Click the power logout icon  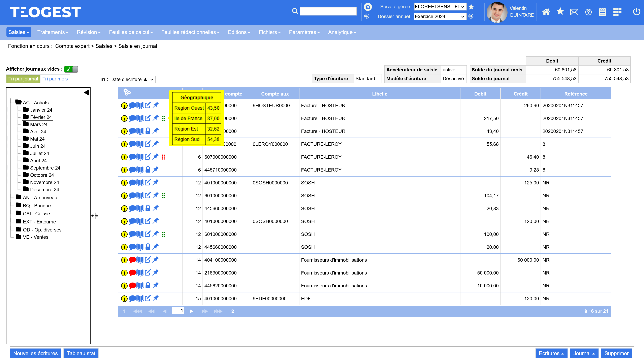637,12
